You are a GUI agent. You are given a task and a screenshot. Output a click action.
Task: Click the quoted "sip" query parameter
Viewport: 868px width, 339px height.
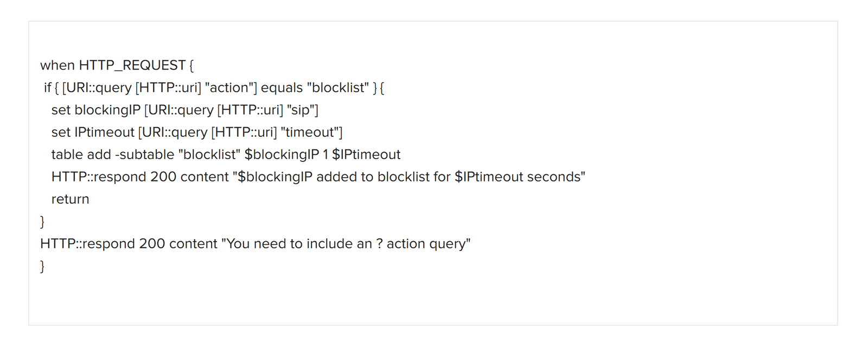tap(302, 110)
